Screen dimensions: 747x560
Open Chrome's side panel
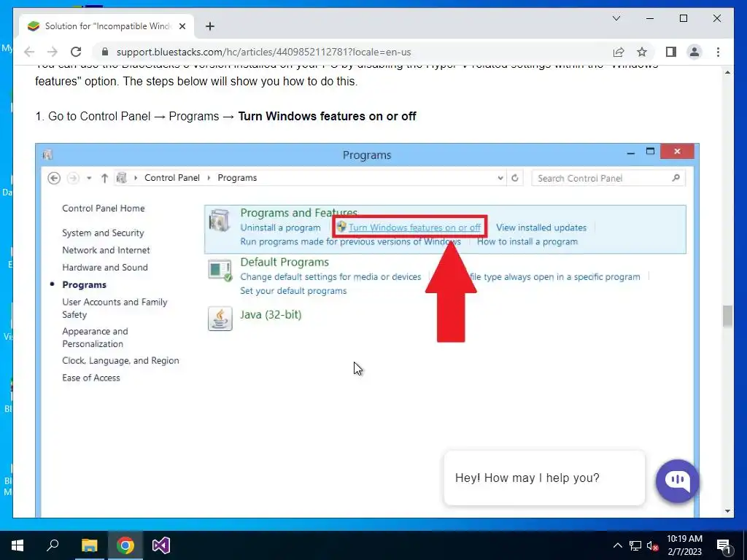coord(671,52)
